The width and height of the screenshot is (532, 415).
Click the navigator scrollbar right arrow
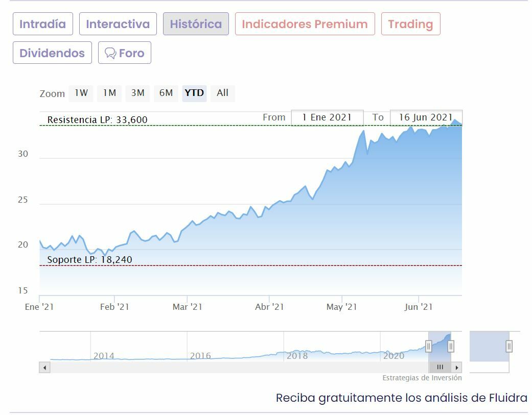(x=457, y=367)
